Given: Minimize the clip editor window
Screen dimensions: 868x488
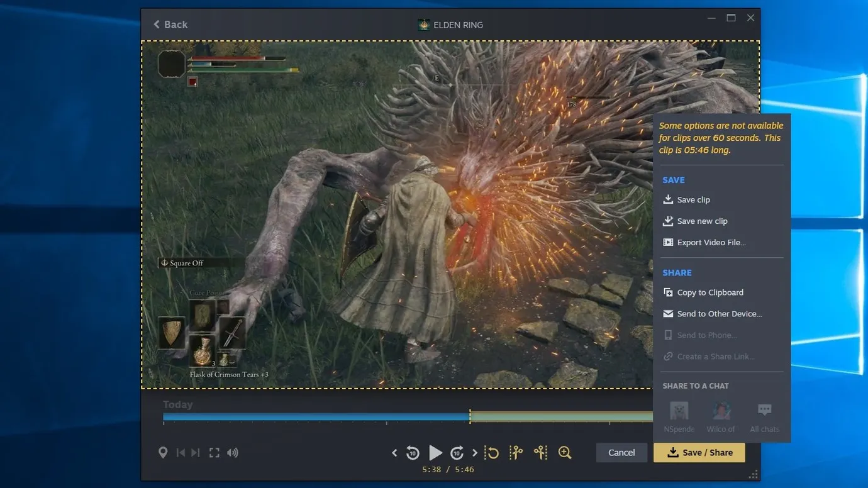Looking at the screenshot, I should 711,18.
